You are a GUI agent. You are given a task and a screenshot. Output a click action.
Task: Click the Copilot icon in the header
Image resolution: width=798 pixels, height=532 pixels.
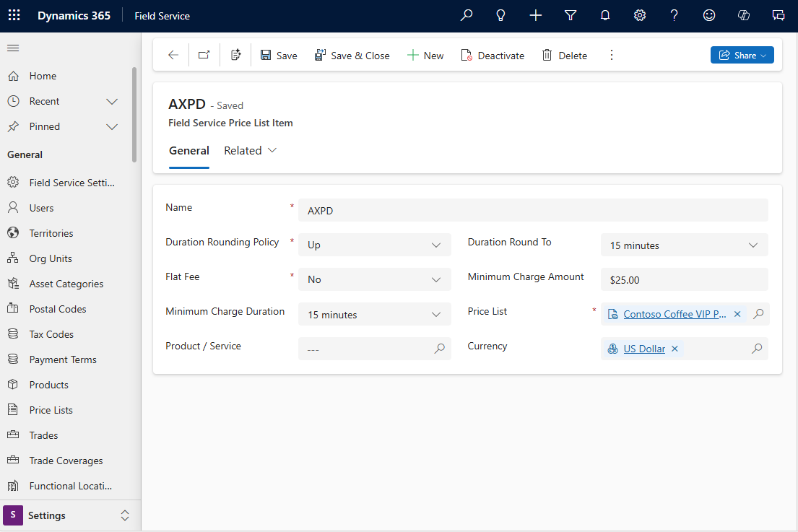point(744,15)
